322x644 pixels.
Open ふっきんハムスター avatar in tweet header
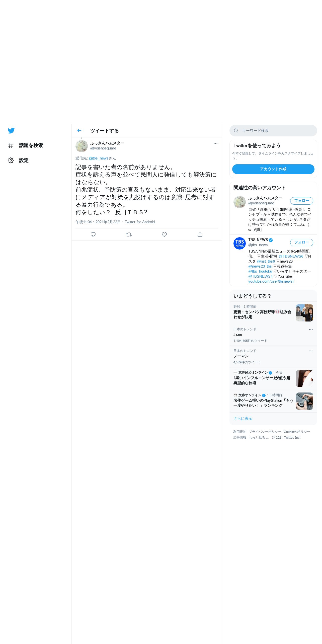82,146
